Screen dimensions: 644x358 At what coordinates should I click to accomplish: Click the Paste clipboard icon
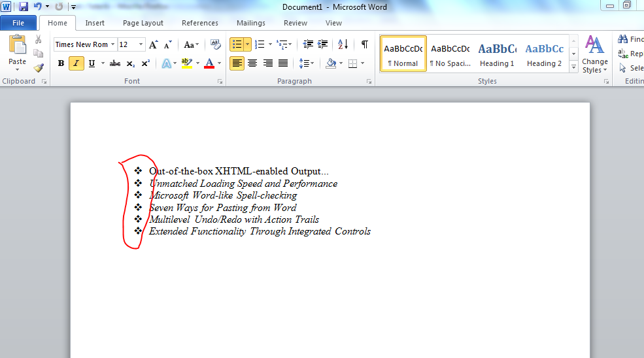[17, 44]
